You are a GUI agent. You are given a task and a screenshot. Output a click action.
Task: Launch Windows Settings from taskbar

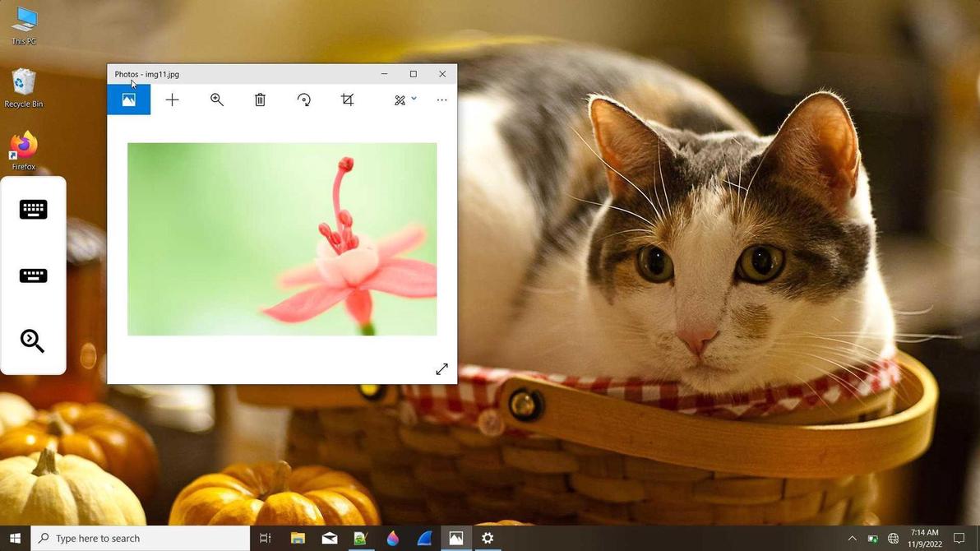point(487,539)
